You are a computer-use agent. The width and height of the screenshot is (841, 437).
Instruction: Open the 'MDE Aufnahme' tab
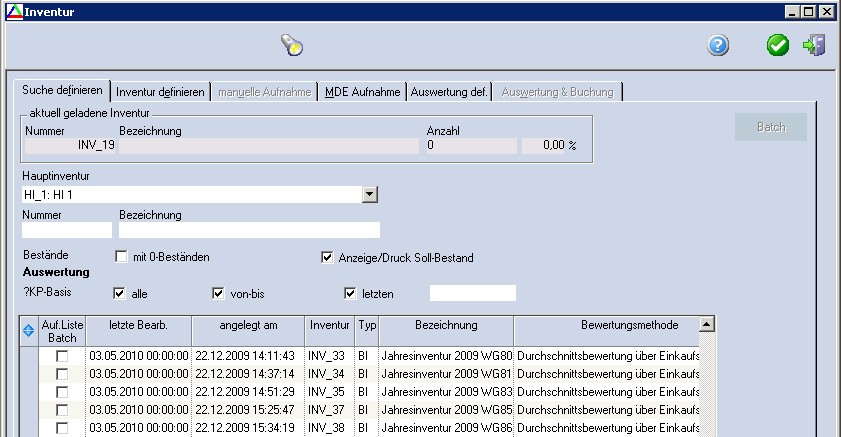(x=362, y=92)
